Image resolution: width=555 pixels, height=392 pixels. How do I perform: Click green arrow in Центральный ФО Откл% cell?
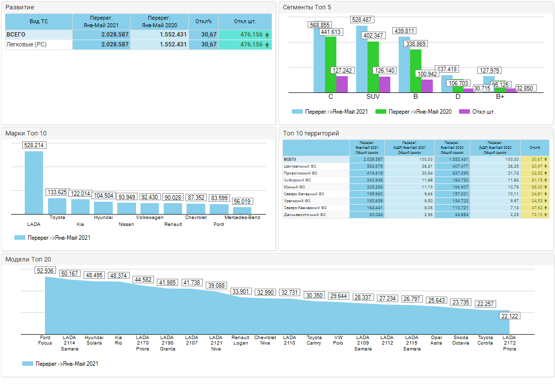pos(546,167)
